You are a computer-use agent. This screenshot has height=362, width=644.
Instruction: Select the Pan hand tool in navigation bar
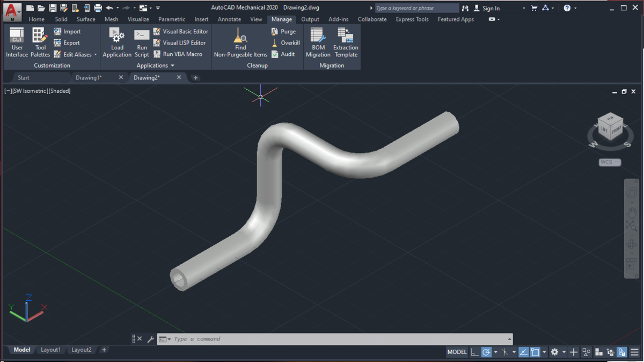tap(632, 212)
